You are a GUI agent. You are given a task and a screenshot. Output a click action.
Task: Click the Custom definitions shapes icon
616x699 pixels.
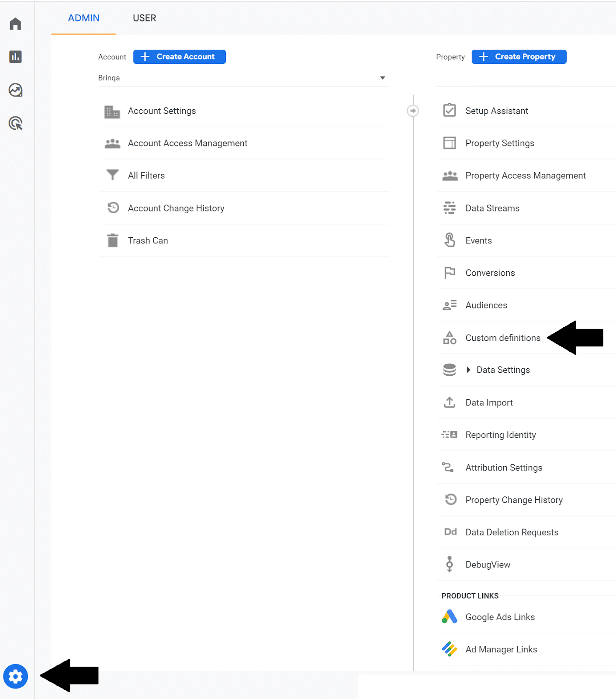click(x=450, y=338)
